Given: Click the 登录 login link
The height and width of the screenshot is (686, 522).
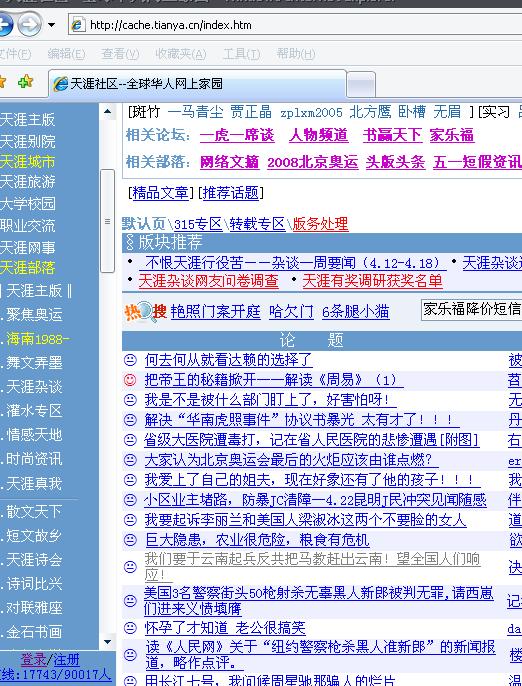Looking at the screenshot, I should click(x=33, y=659).
